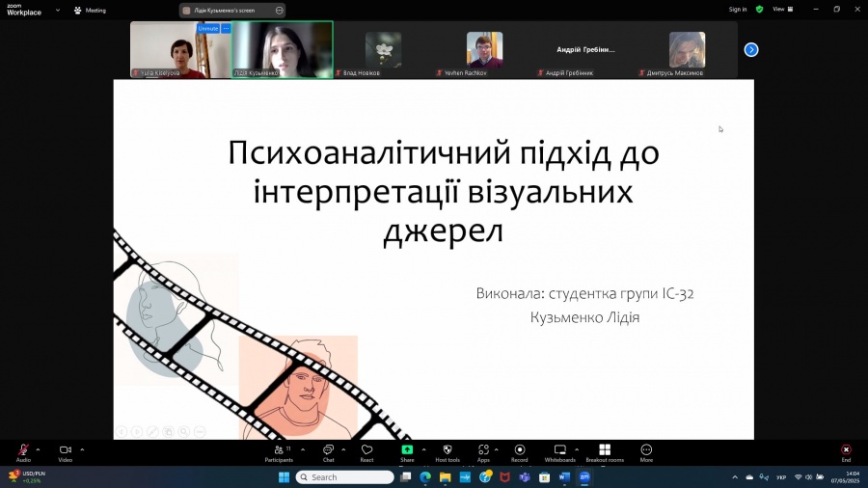Expand the arrow next to Apps
Image resolution: width=868 pixels, height=488 pixels.
point(496,449)
